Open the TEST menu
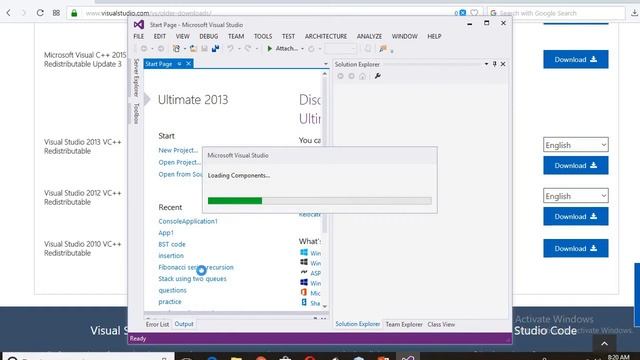Viewport: 640px width, 360px height. [x=288, y=36]
